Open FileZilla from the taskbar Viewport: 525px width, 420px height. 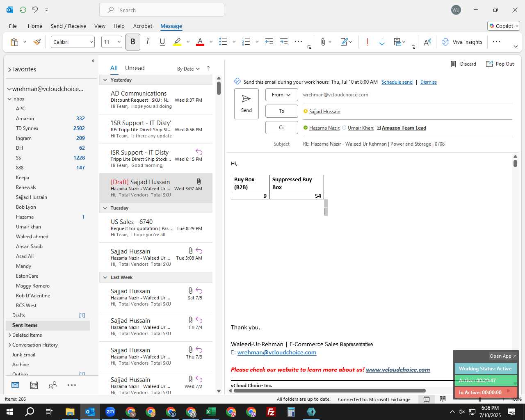click(271, 412)
